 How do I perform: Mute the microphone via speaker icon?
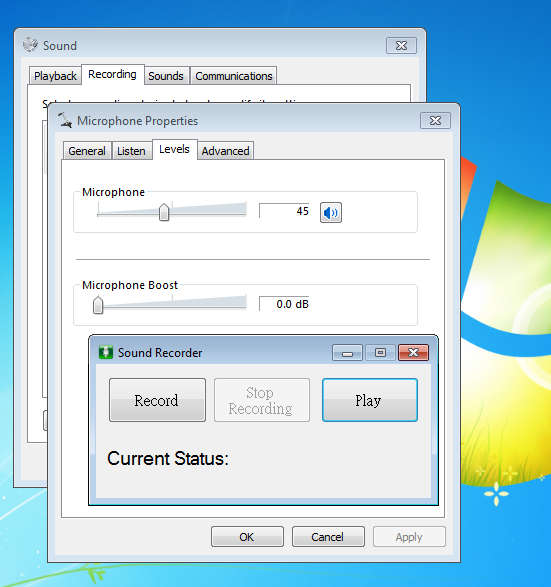click(331, 212)
